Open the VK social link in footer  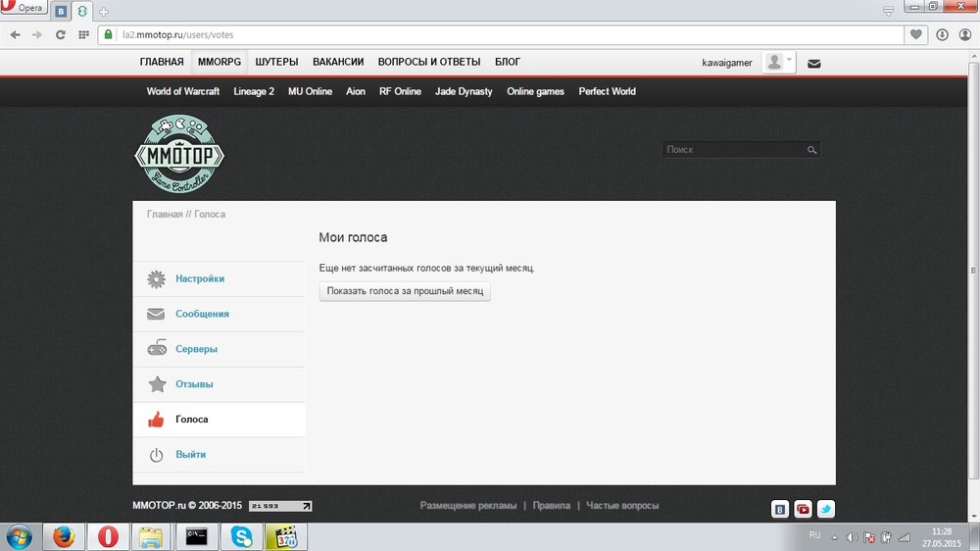click(780, 509)
